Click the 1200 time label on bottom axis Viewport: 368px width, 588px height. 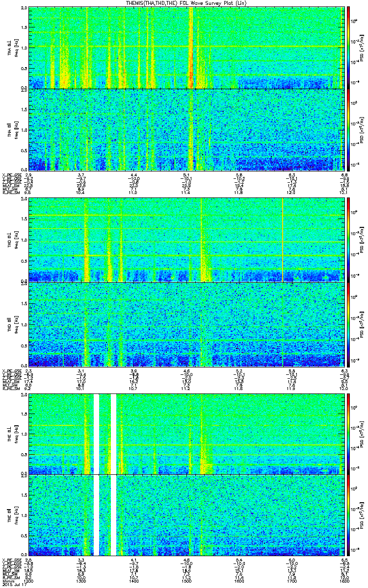coord(28,581)
